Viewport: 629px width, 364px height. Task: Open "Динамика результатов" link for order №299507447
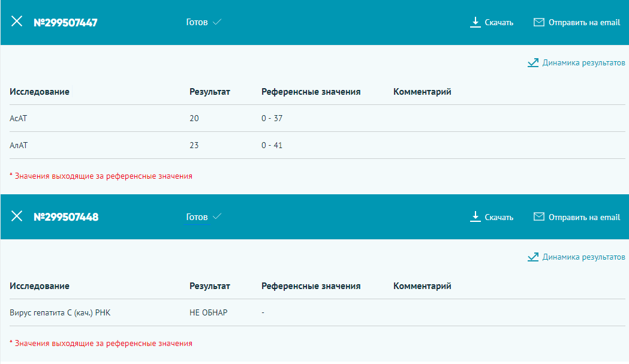pyautogui.click(x=583, y=62)
